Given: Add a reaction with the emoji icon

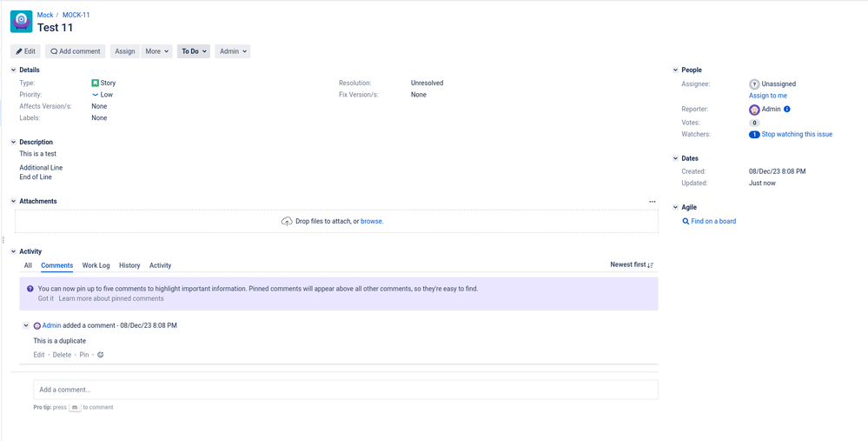Looking at the screenshot, I should pos(100,355).
